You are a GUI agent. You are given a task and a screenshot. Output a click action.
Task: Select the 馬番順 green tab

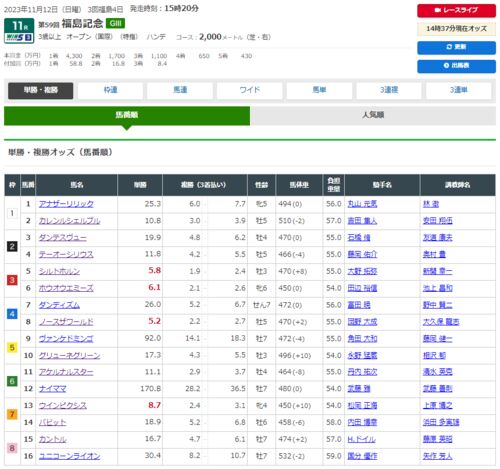(x=127, y=115)
